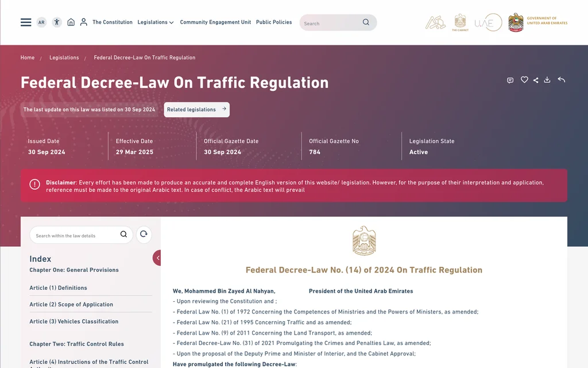This screenshot has width=588, height=368.
Task: Open Article (3) Vehicles Classification
Action: click(74, 321)
